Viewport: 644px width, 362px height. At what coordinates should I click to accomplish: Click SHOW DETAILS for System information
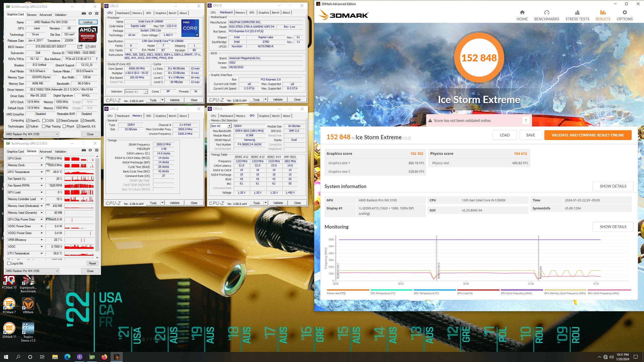[613, 186]
